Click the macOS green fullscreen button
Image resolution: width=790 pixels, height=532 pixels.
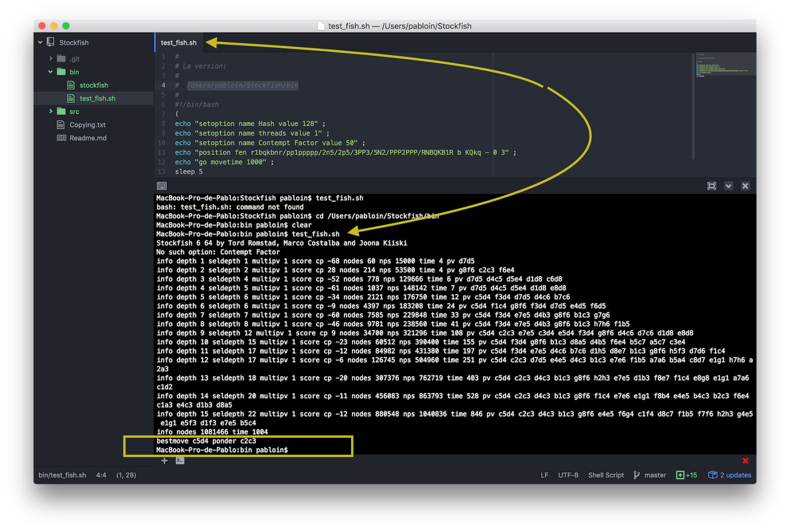pos(66,26)
